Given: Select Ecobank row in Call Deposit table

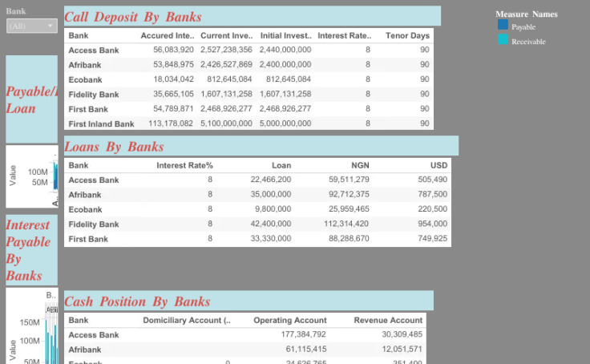Looking at the screenshot, I should coord(249,79).
